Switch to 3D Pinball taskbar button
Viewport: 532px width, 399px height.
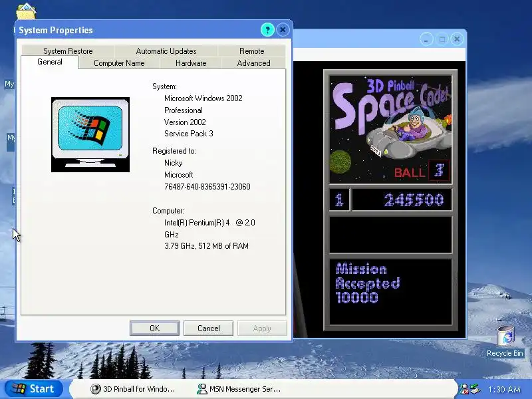[x=132, y=389]
